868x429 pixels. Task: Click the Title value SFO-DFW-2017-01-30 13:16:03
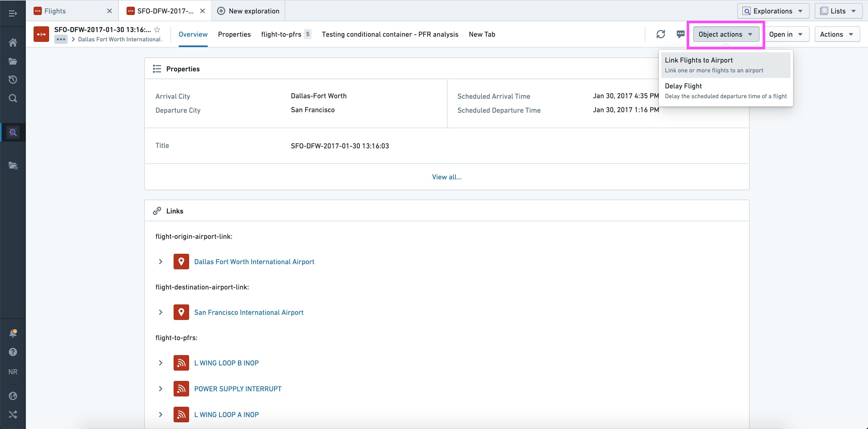pos(340,146)
